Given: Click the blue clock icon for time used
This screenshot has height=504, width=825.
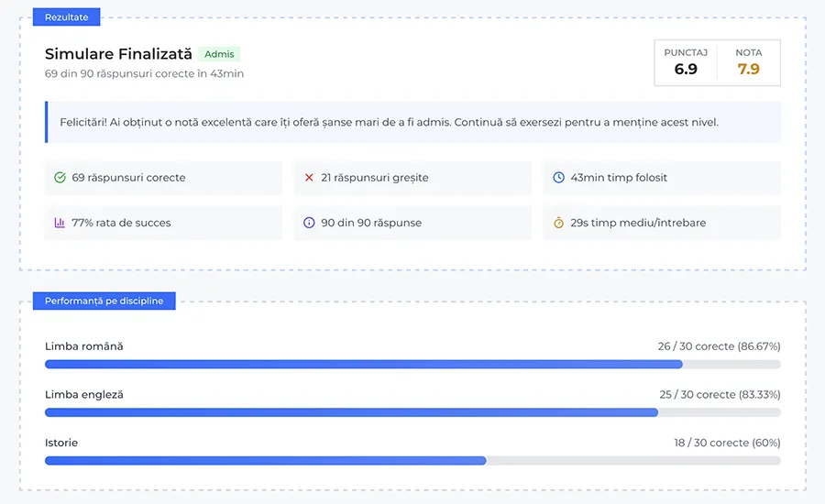Looking at the screenshot, I should click(x=559, y=177).
